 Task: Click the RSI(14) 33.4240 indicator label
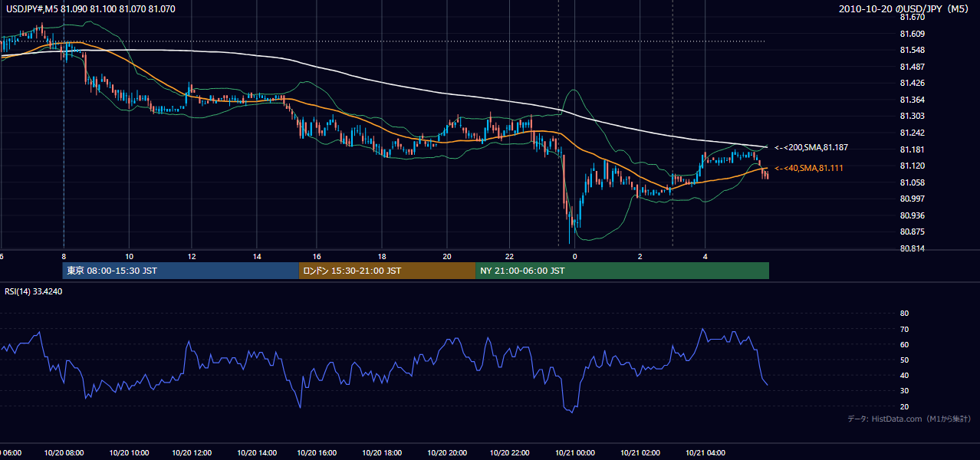pos(34,291)
